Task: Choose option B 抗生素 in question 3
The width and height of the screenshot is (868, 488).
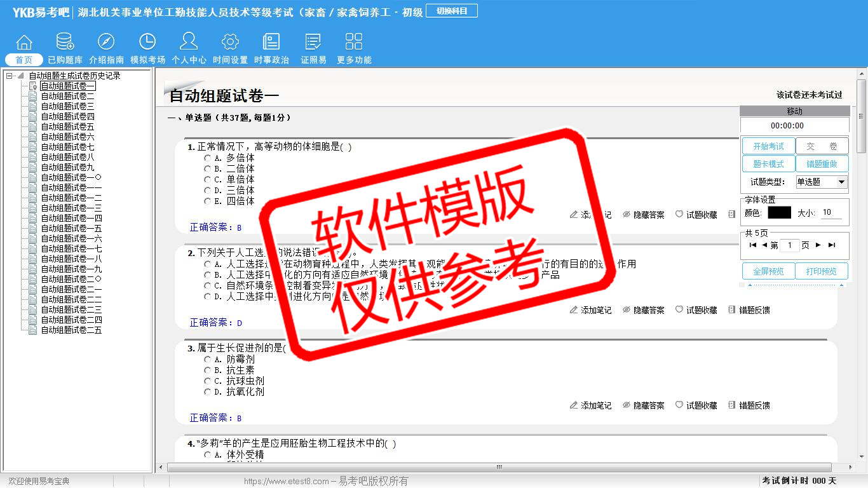Action: coord(207,370)
